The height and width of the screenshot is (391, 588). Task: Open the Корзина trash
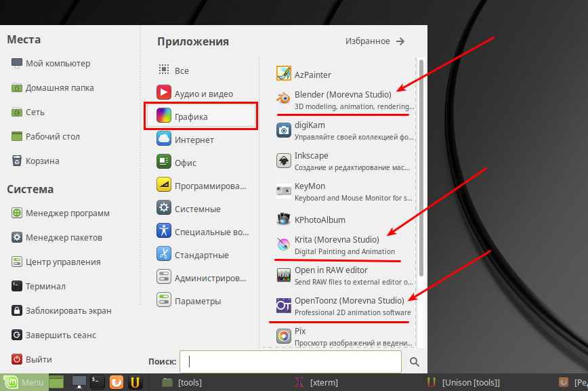[35, 161]
